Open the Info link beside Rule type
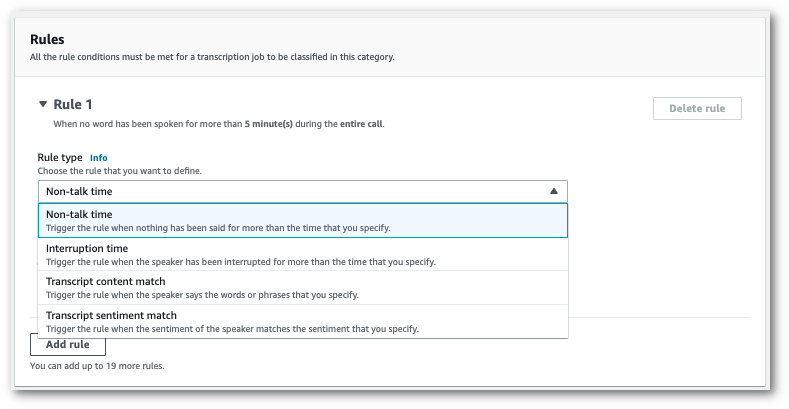 (98, 158)
